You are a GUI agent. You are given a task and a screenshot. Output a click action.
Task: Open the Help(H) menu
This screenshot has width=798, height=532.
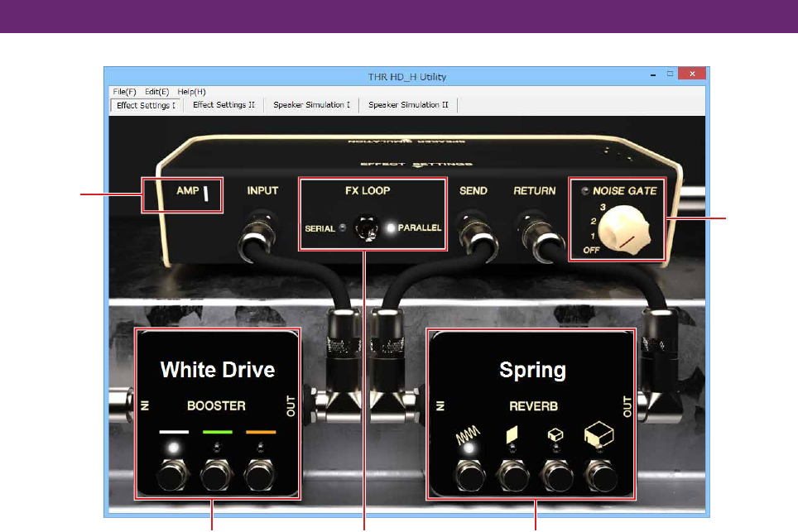coord(191,92)
